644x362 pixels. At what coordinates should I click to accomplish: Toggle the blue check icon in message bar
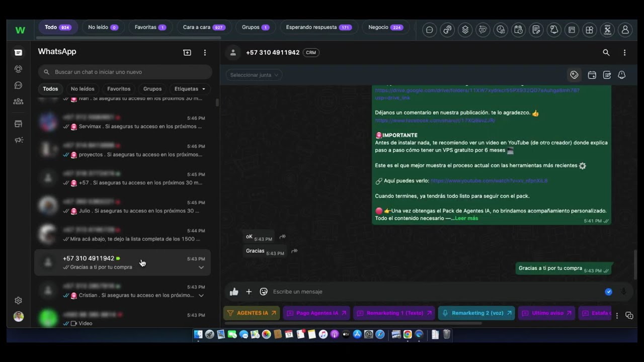608,292
